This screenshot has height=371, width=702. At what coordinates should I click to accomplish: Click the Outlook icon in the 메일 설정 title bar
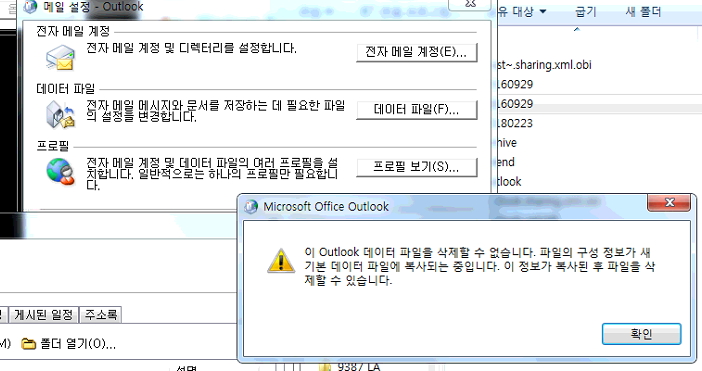coord(30,6)
